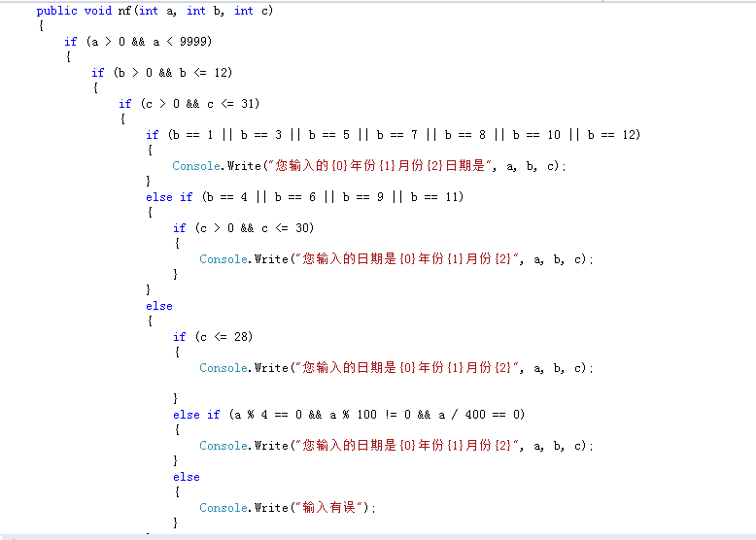
Task: Click the "int a," parameter declaration
Action: (x=157, y=11)
